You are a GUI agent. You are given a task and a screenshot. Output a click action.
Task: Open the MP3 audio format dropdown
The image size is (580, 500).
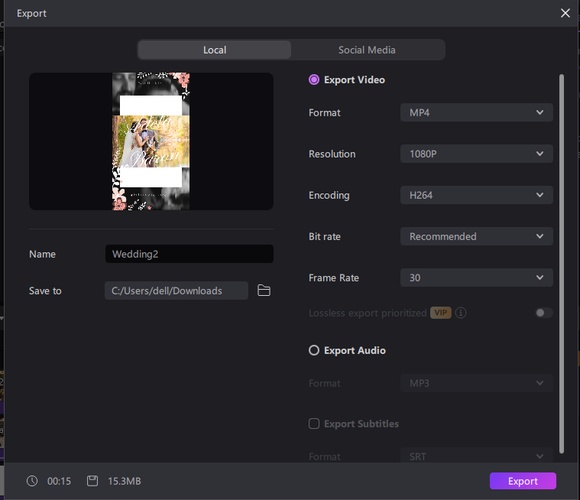476,383
